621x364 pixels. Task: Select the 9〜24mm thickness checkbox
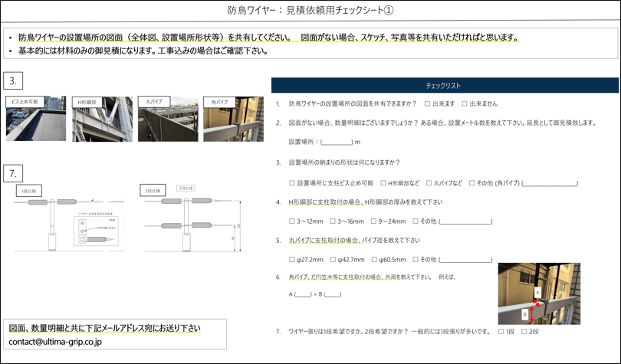(373, 221)
